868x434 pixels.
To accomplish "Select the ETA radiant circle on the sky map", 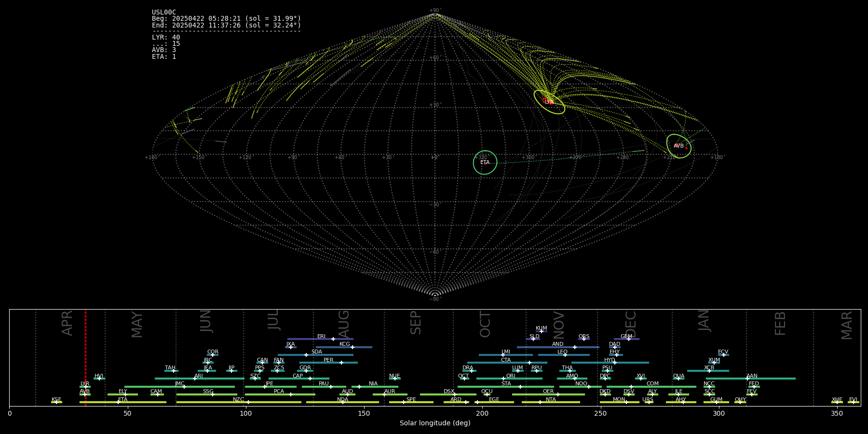I will click(485, 163).
